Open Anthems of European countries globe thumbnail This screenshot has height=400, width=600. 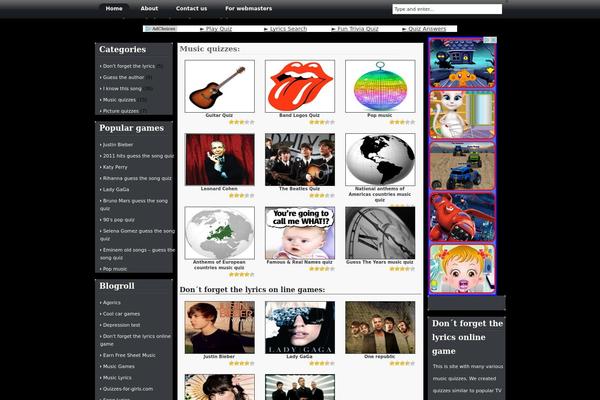pyautogui.click(x=219, y=233)
